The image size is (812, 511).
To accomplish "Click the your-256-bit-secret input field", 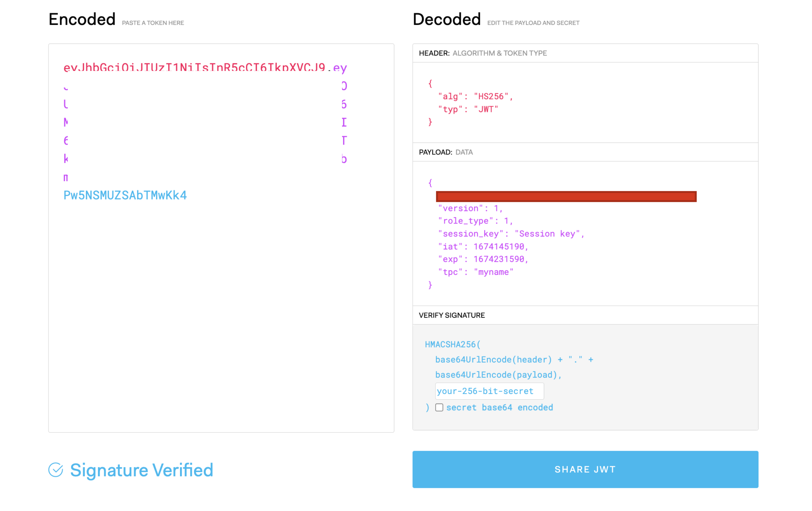I will (x=489, y=391).
